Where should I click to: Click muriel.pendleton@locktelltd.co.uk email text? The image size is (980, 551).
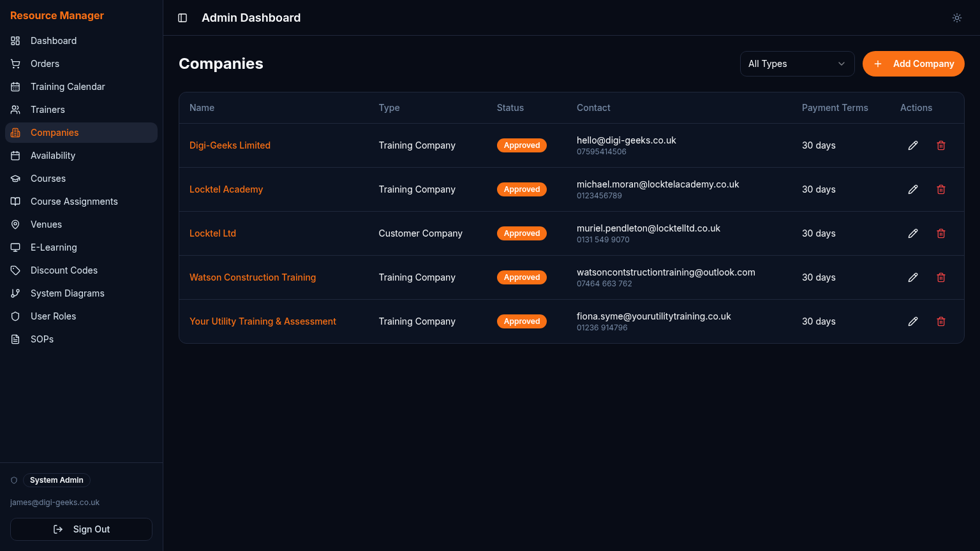click(x=648, y=228)
